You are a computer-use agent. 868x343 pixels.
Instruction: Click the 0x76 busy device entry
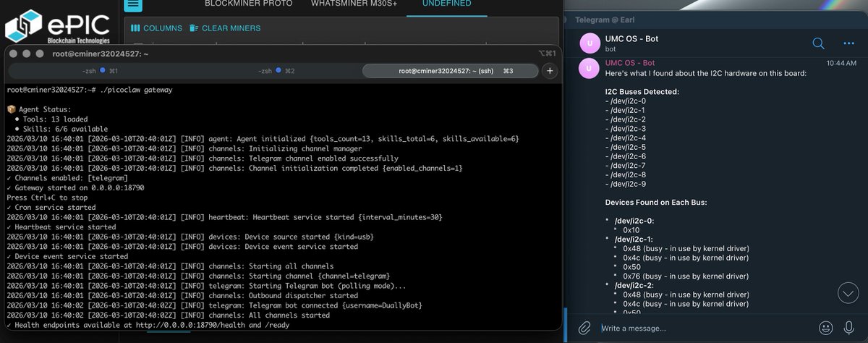pos(686,276)
